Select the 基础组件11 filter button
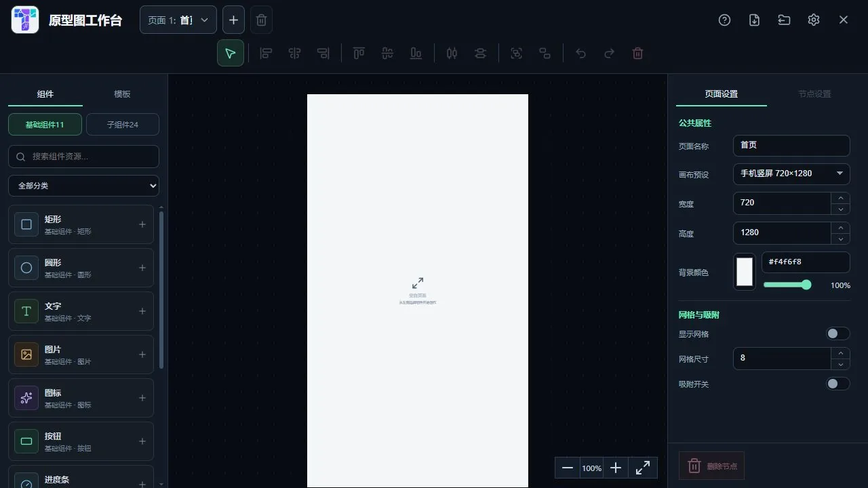This screenshot has height=488, width=868. pyautogui.click(x=45, y=125)
